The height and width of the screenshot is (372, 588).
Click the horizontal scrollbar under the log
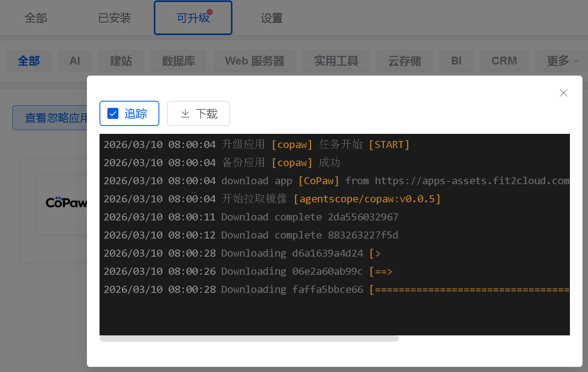pos(249,339)
